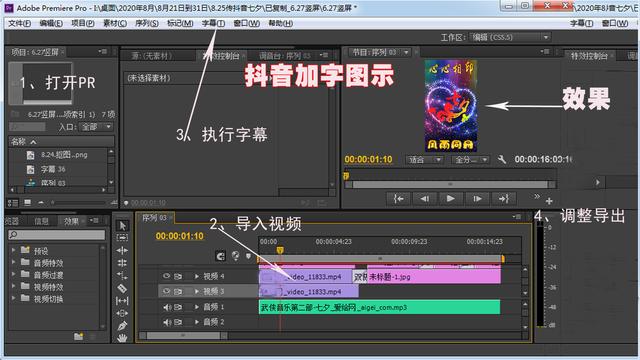Open the 素材(C) menu
Screen dimensions: 640x360
(115, 23)
